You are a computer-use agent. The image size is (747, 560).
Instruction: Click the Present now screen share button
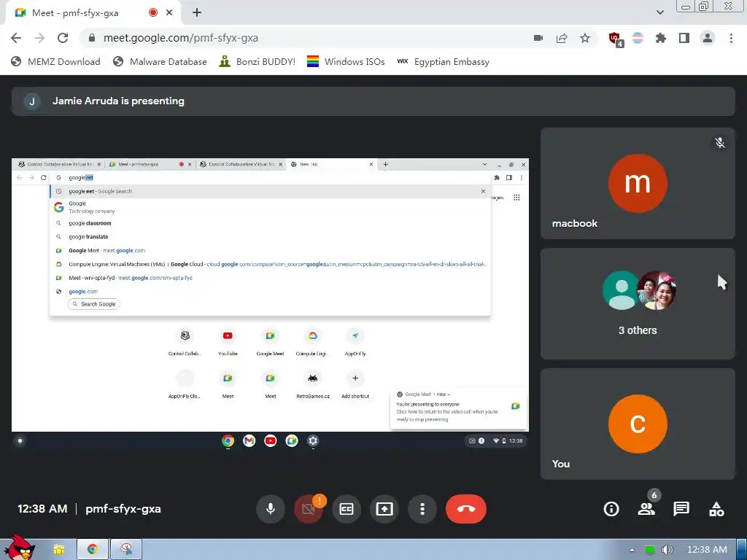[x=384, y=509]
